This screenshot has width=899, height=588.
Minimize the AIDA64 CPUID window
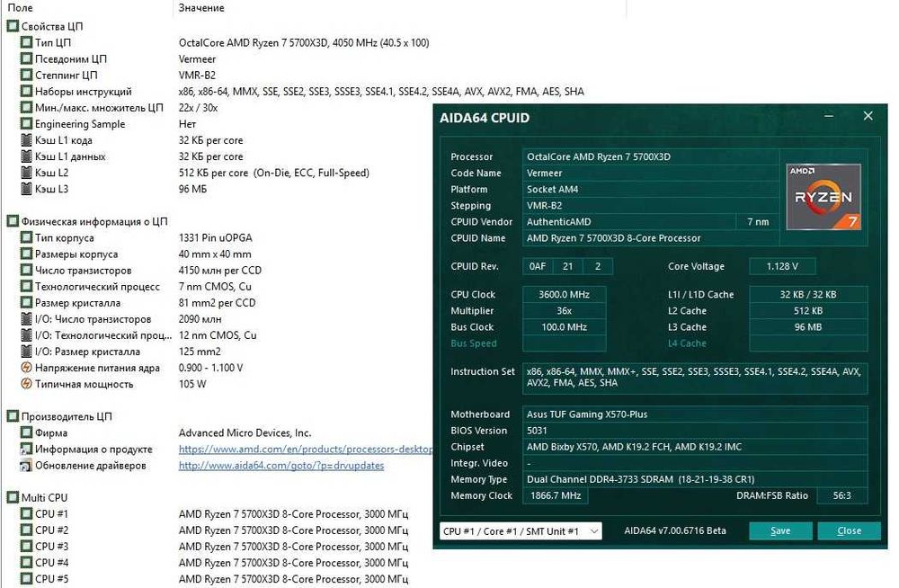click(829, 117)
